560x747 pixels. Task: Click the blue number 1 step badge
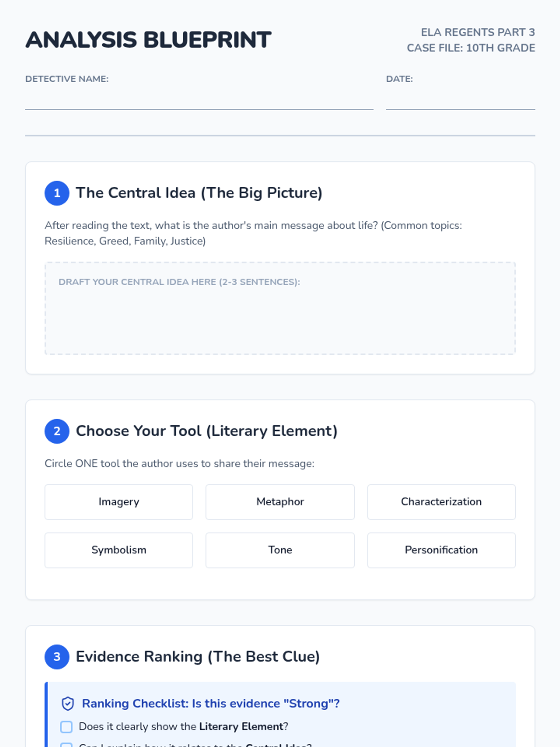(x=57, y=193)
